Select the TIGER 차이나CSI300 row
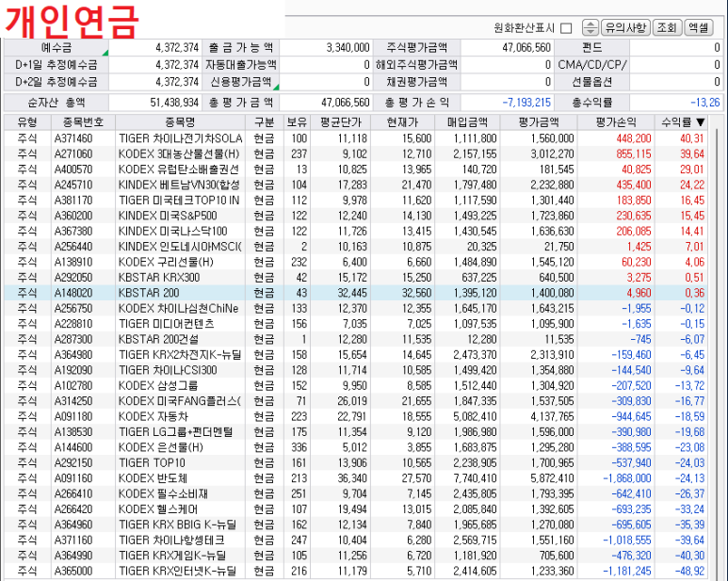The image size is (728, 581). coord(356,370)
